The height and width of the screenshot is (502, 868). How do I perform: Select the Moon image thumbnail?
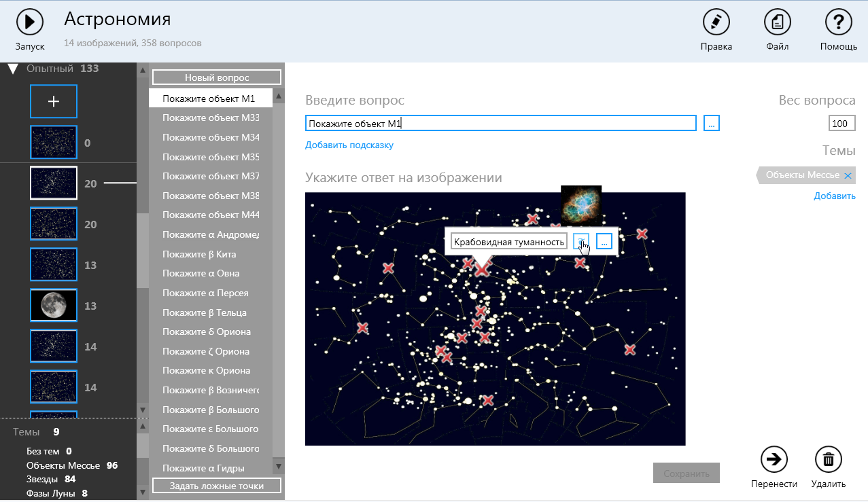[x=54, y=305]
